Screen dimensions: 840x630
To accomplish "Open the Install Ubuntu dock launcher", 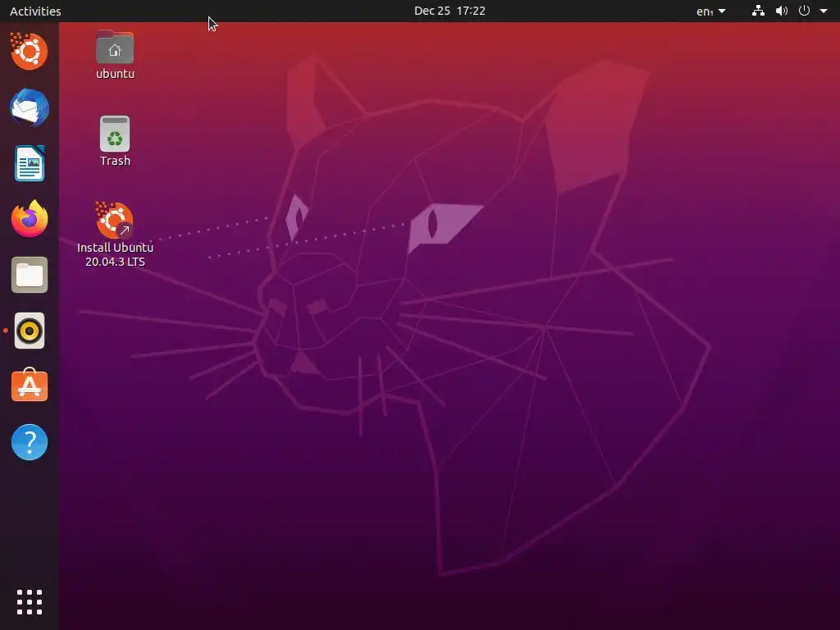I will coord(29,52).
